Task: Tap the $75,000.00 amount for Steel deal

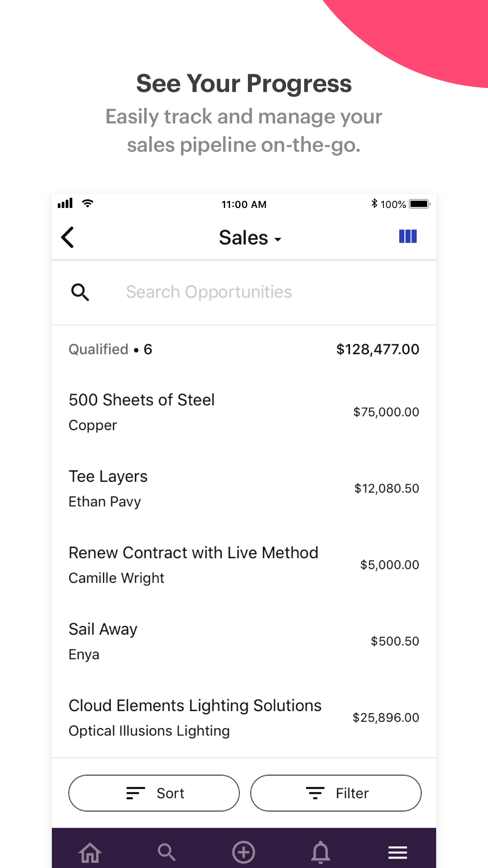Action: [x=386, y=412]
